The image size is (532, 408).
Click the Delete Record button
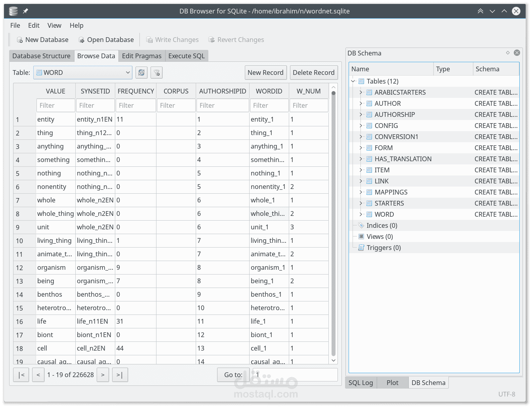coord(314,72)
